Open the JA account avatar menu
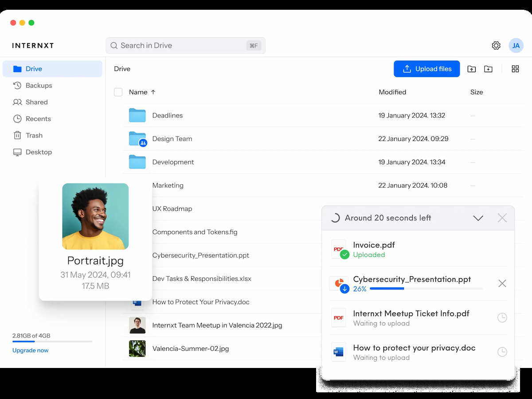The height and width of the screenshot is (399, 532). tap(516, 46)
